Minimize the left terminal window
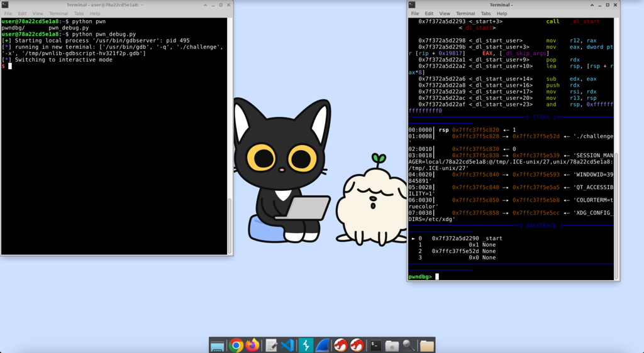The width and height of the screenshot is (644, 353). 213,5
